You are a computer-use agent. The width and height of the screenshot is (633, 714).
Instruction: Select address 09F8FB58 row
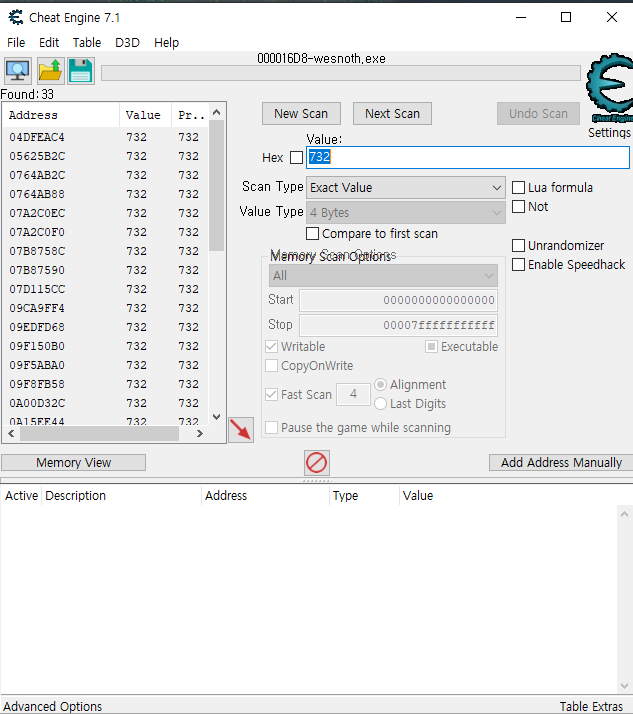[x=106, y=384]
